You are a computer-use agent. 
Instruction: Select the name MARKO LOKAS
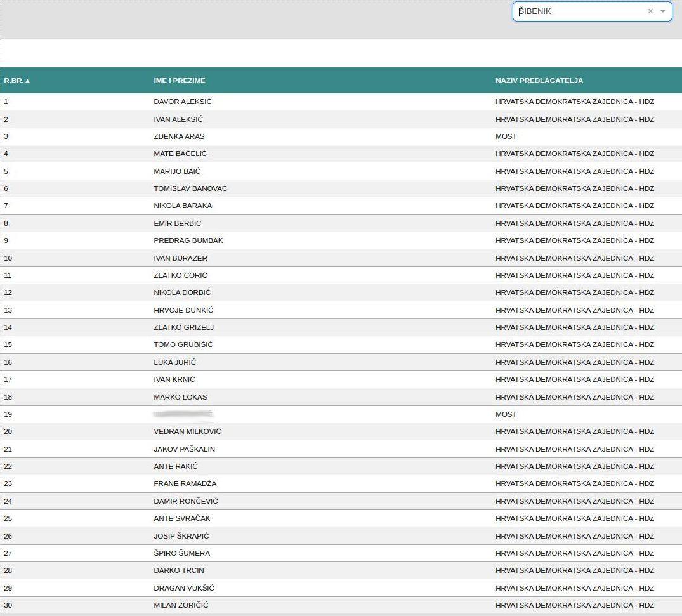180,397
